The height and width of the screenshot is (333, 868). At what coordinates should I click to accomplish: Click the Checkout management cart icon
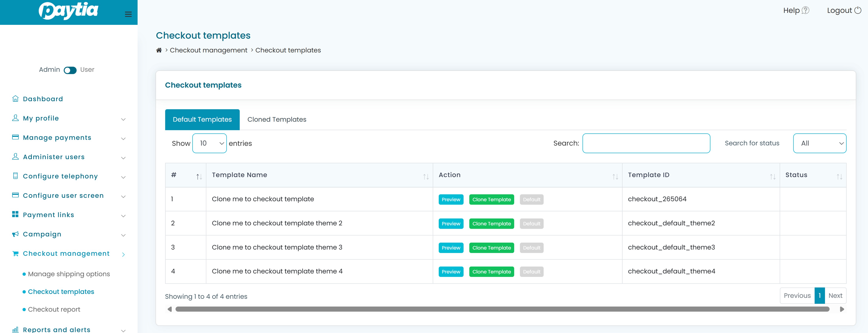[15, 254]
